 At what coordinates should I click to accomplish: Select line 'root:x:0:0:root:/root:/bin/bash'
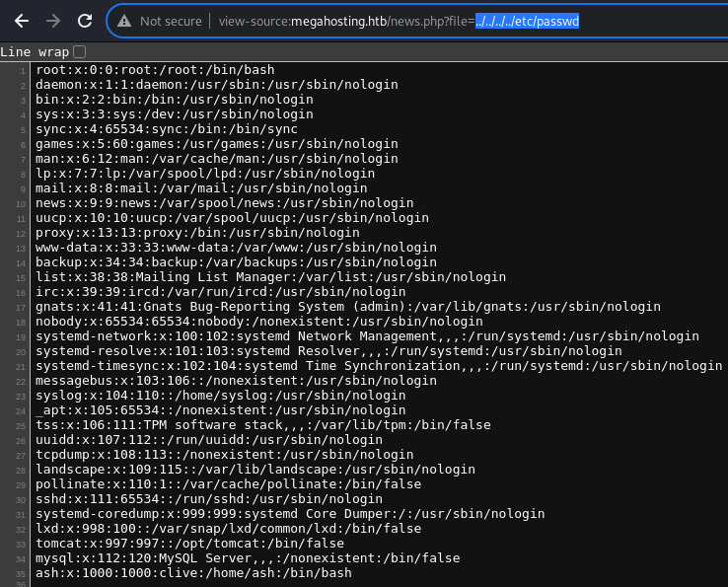(x=155, y=70)
